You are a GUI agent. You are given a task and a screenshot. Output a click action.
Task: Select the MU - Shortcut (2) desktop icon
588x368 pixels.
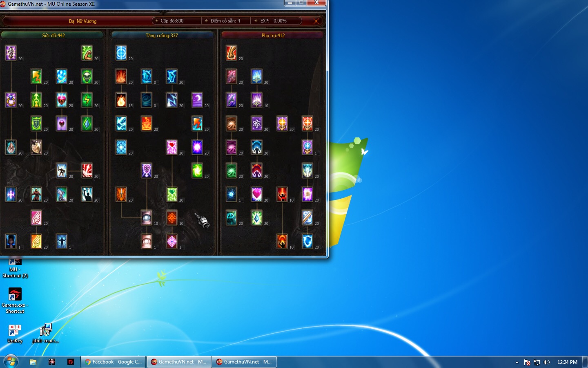click(x=15, y=269)
